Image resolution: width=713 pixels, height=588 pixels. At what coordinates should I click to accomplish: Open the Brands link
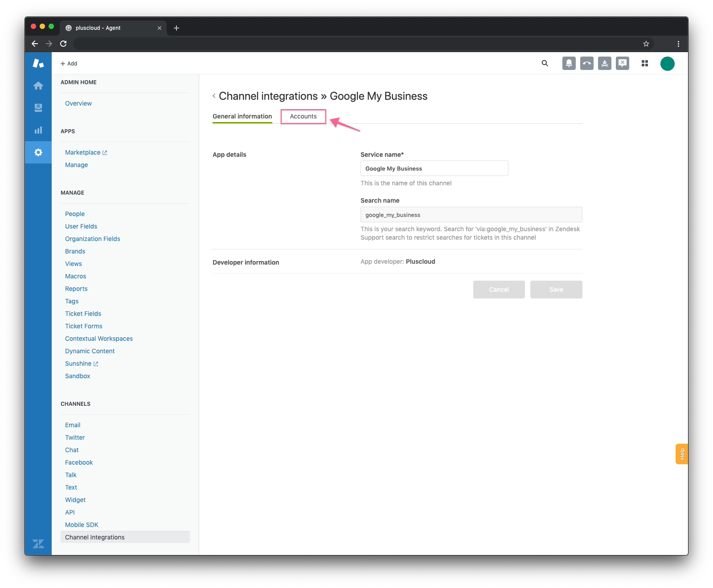[75, 251]
